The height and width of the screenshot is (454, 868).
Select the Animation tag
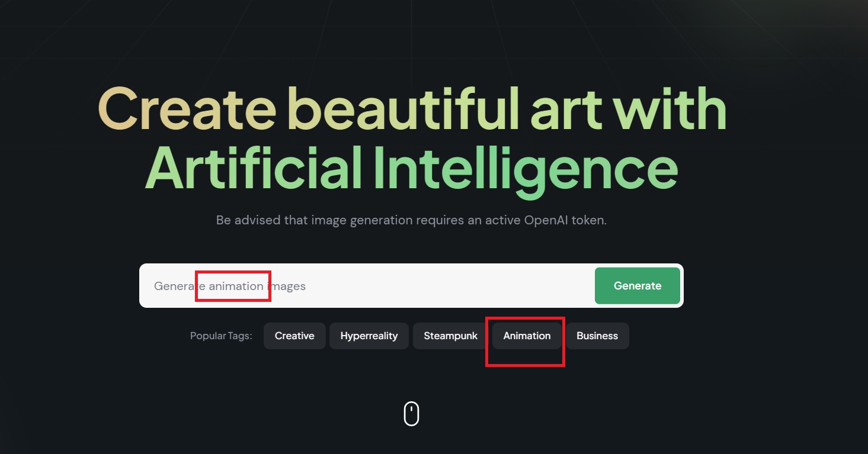click(527, 336)
